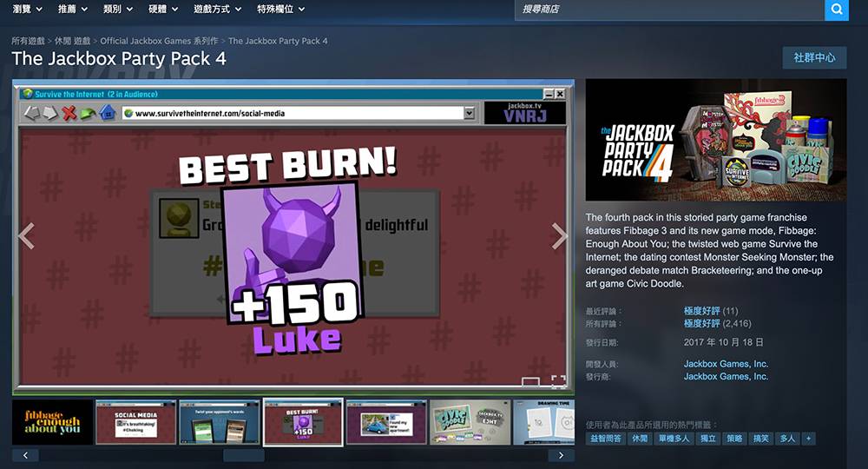The width and height of the screenshot is (868, 469).
Task: Click the 搜尋商店 search field
Action: click(669, 10)
